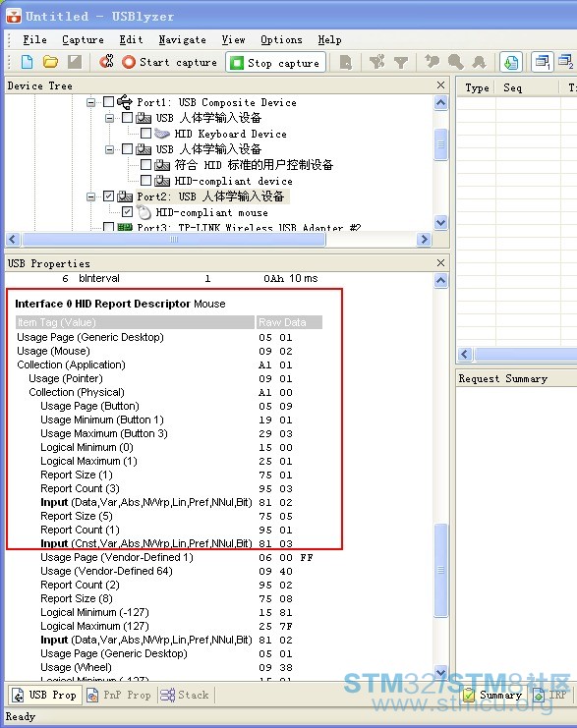Click the Seq column header

pos(527,87)
